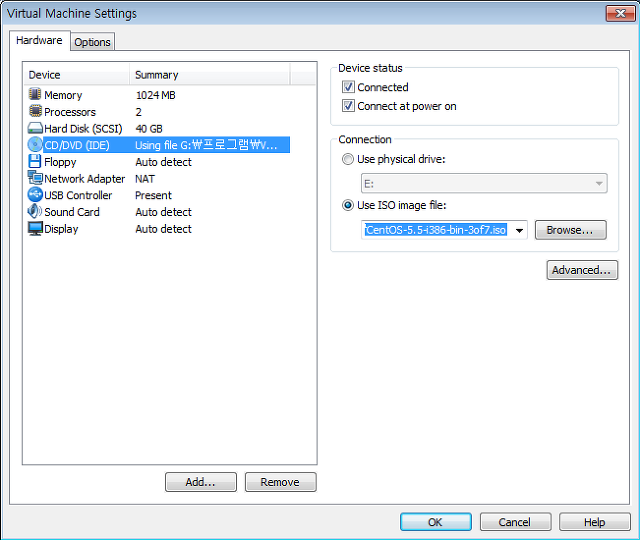This screenshot has width=640, height=540.
Task: Click the Summary column header
Action: click(x=210, y=75)
